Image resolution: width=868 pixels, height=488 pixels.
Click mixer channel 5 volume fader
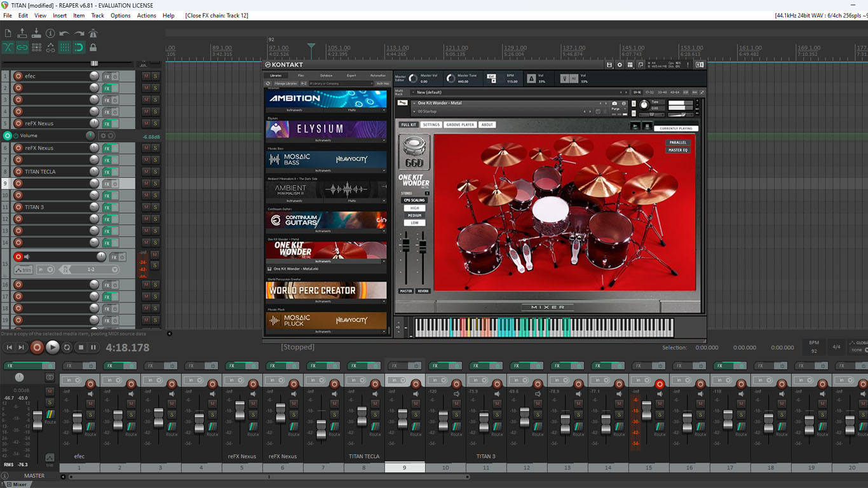tap(240, 411)
